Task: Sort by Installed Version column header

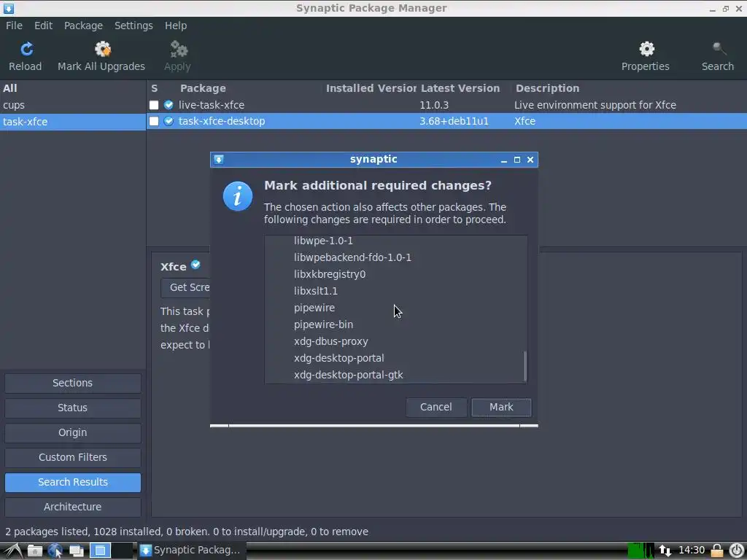Action: pyautogui.click(x=371, y=88)
